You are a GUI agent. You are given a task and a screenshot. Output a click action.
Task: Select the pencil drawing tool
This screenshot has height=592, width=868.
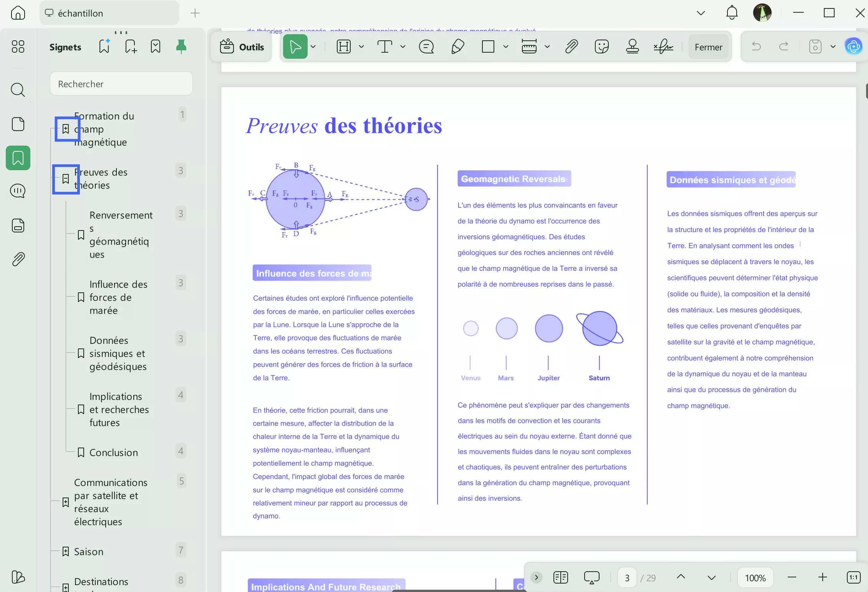click(457, 47)
